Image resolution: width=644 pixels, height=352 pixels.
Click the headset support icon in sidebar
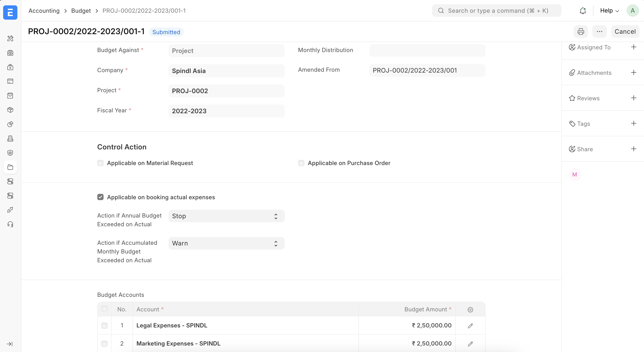point(10,224)
